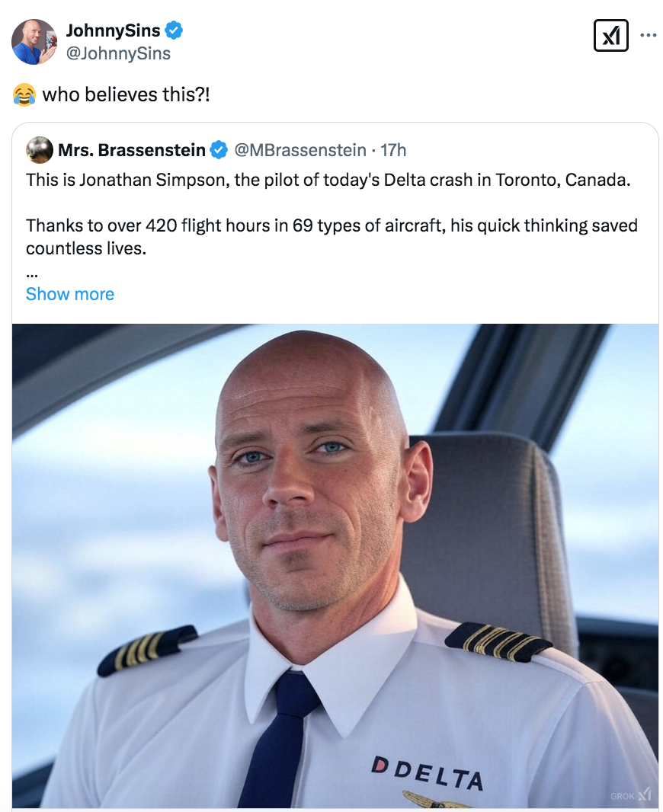This screenshot has width=663, height=812.
Task: Click Mrs. Brassenstein's verified checkmark
Action: 218,150
